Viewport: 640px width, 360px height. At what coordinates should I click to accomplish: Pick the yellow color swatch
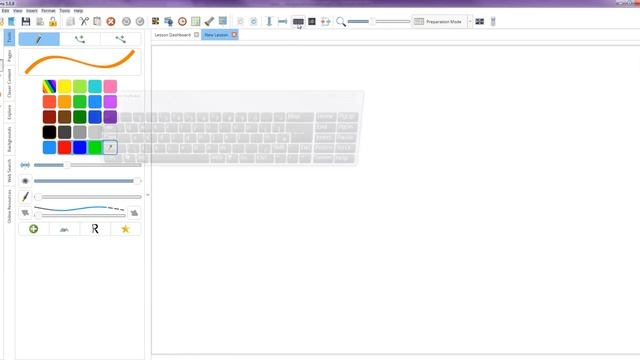pyautogui.click(x=64, y=87)
